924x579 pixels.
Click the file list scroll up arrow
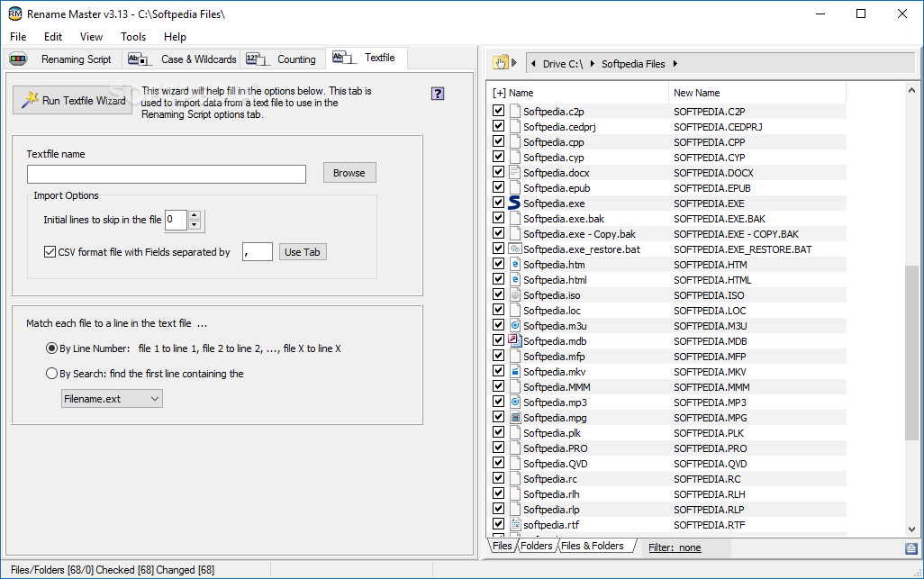click(x=911, y=90)
